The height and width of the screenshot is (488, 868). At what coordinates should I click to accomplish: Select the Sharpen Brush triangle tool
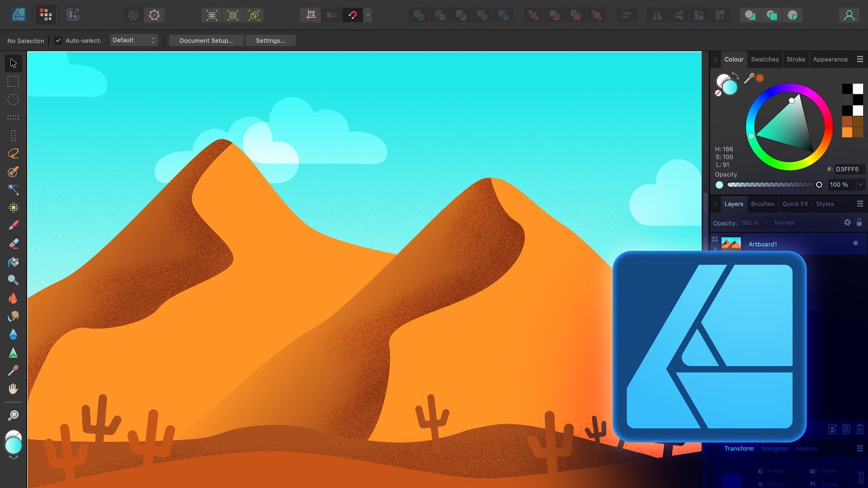13,352
